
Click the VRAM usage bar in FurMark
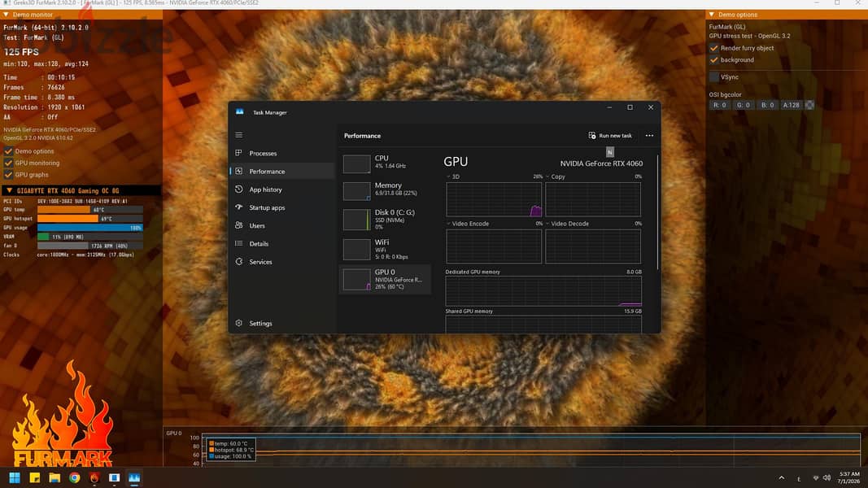pos(89,236)
